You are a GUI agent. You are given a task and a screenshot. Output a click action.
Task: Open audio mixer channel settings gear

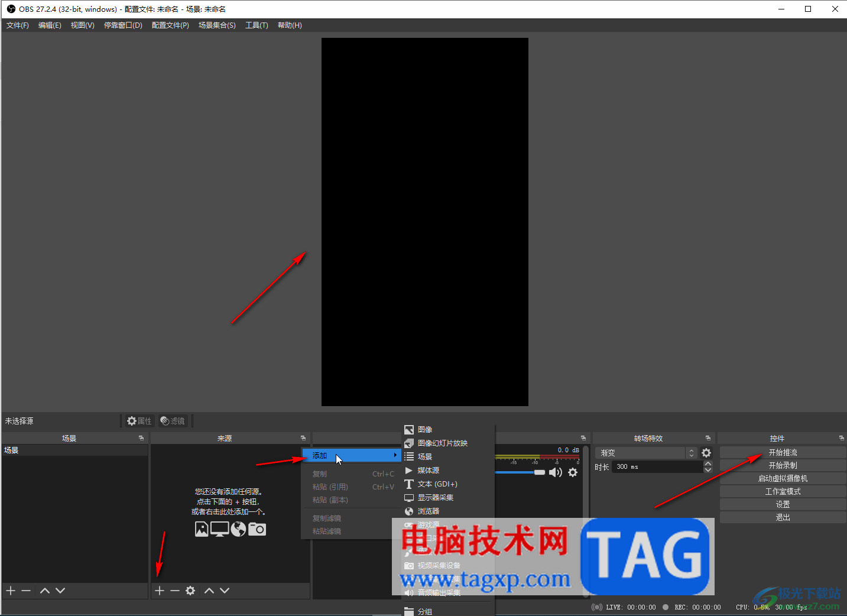tap(573, 472)
